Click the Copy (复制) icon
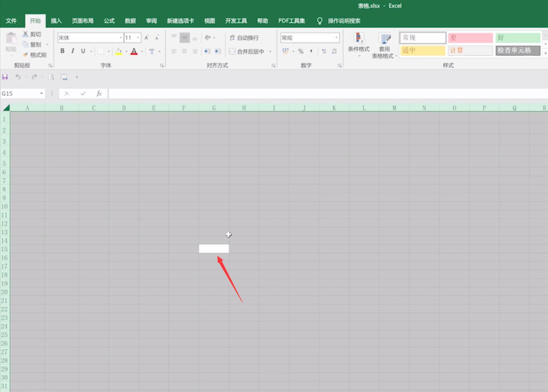This screenshot has height=392, width=548. coord(25,44)
